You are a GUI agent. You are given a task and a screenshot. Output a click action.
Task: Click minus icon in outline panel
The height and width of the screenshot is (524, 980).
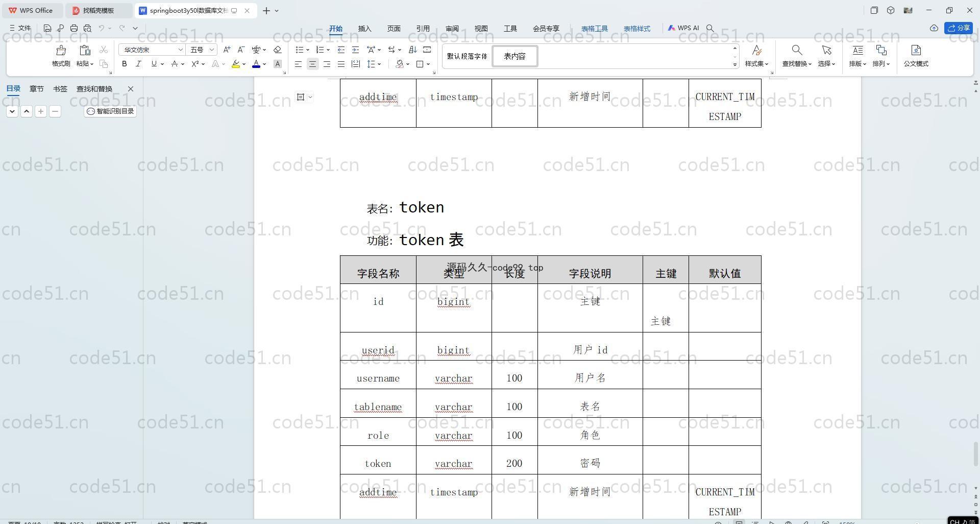[55, 111]
